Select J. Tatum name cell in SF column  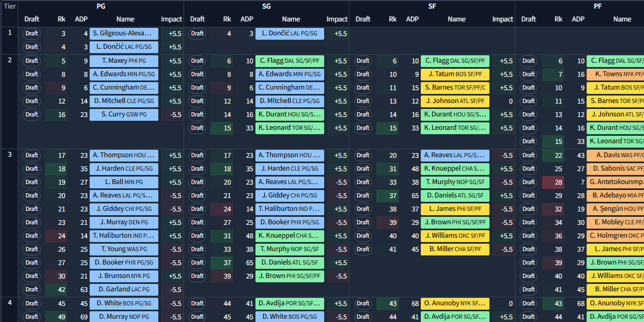pos(455,75)
